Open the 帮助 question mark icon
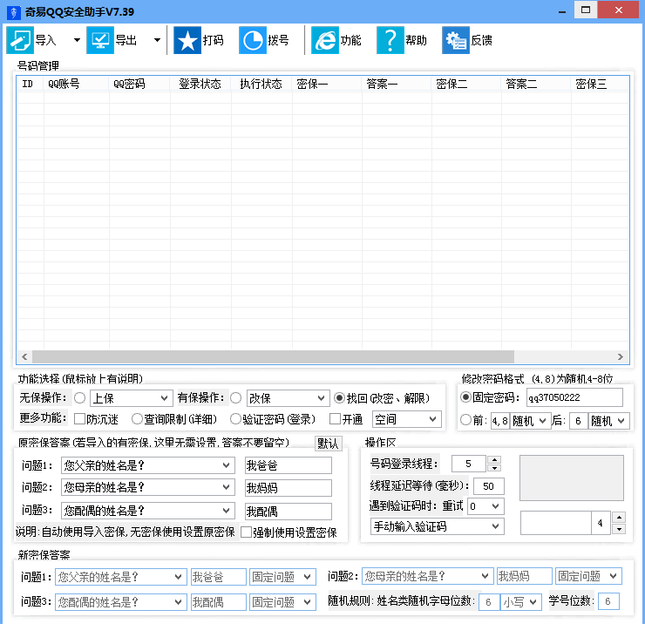 [x=390, y=40]
